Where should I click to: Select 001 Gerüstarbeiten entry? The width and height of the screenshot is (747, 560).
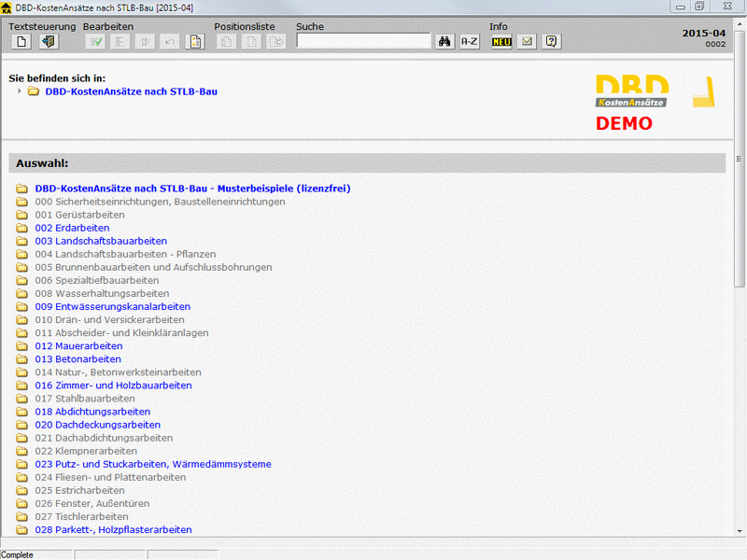click(79, 215)
